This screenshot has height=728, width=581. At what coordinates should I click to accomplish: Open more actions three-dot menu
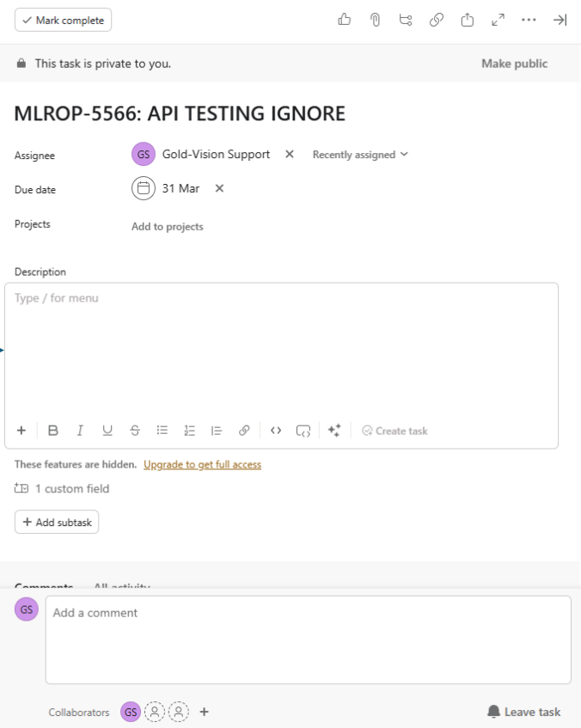[529, 20]
